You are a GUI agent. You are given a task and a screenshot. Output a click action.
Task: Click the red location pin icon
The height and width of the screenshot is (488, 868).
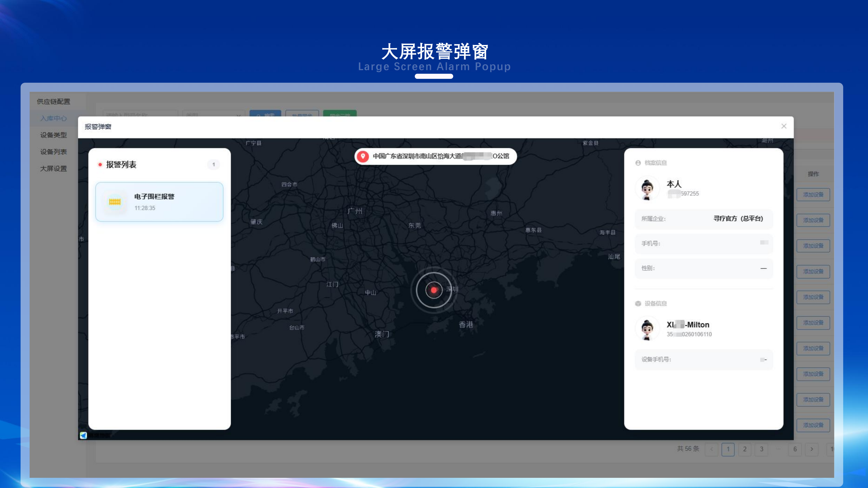click(x=363, y=156)
